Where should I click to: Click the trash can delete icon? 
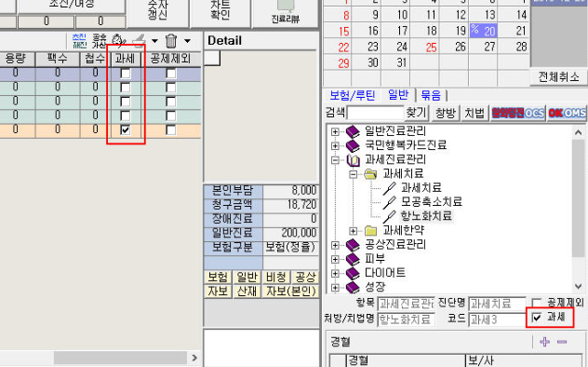171,41
